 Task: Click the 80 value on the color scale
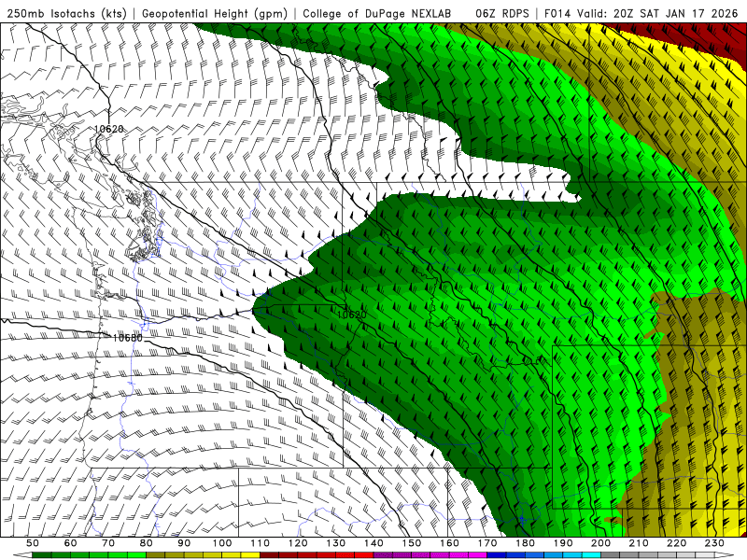click(x=147, y=543)
